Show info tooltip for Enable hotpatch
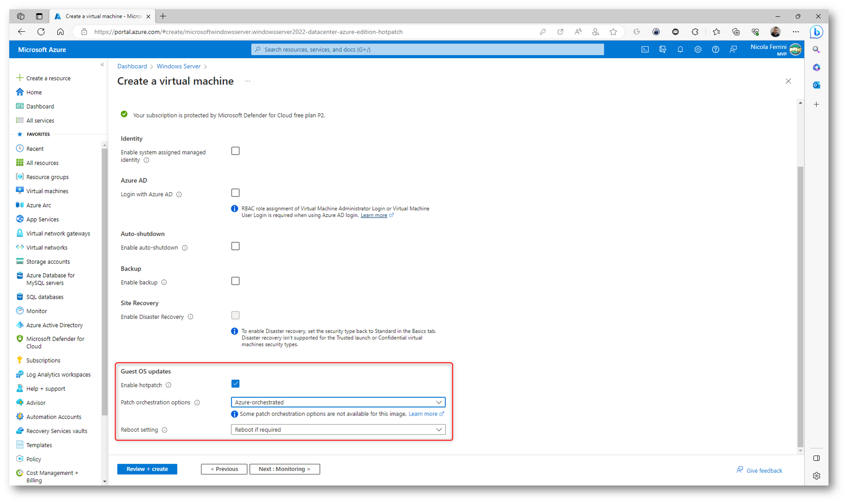Screen dimensions: 847x504 click(168, 385)
